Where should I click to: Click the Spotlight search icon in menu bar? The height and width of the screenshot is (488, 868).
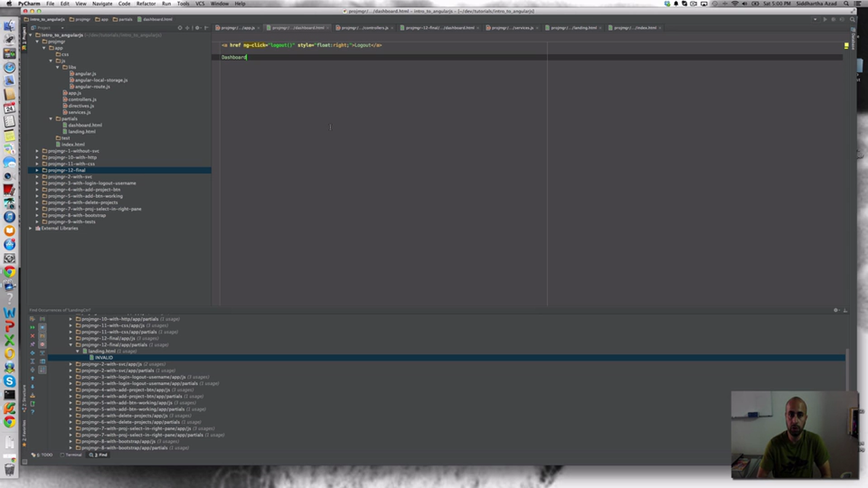845,3
